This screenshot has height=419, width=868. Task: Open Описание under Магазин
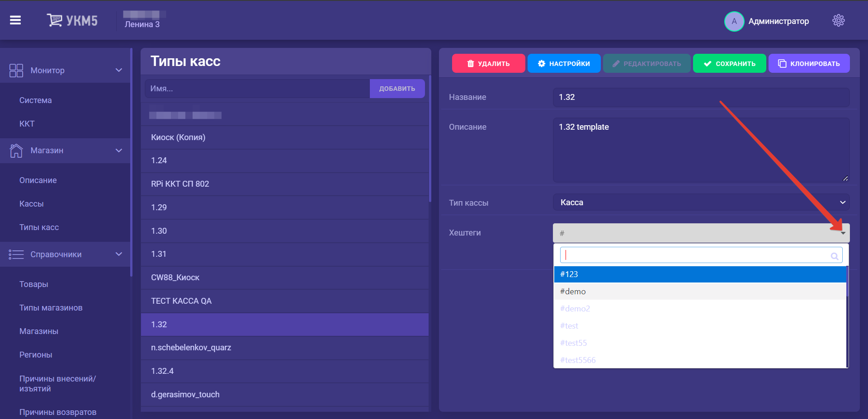(38, 180)
